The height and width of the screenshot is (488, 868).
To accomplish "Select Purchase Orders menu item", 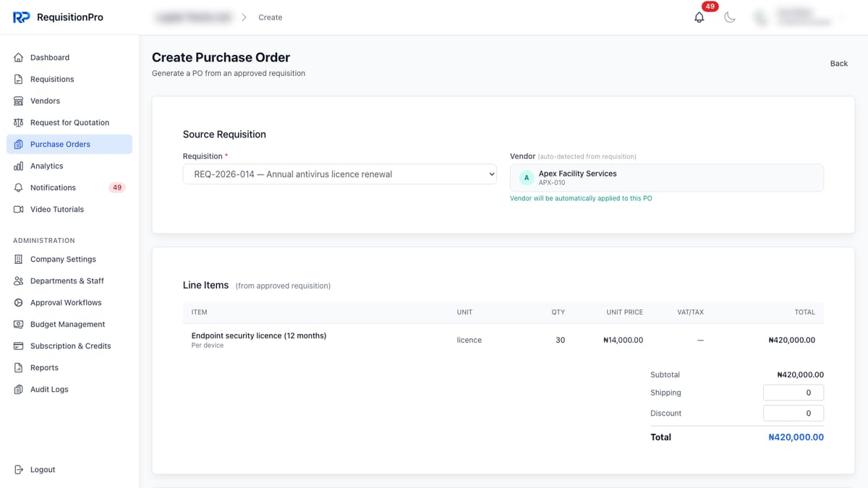I will point(69,145).
